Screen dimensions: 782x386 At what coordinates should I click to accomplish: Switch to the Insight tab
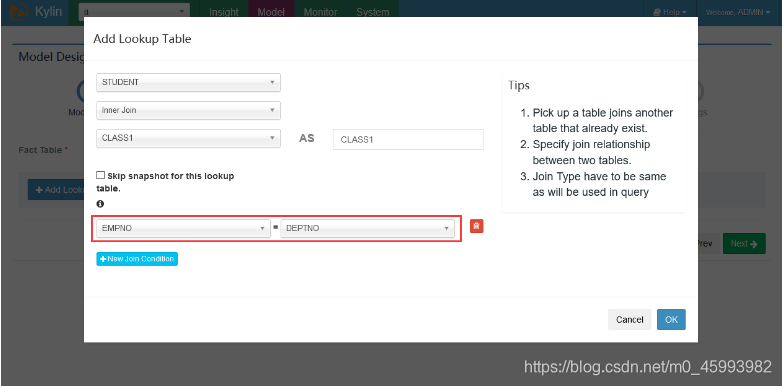pos(223,12)
